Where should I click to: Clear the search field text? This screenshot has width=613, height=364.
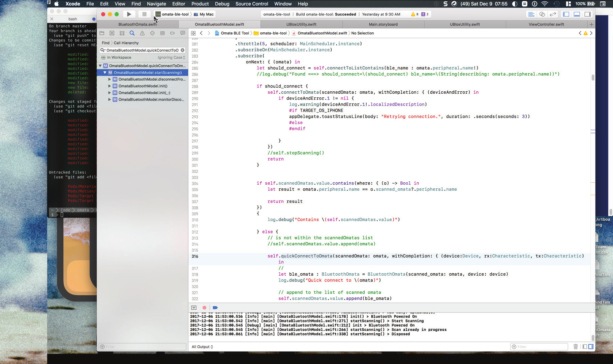(x=183, y=50)
